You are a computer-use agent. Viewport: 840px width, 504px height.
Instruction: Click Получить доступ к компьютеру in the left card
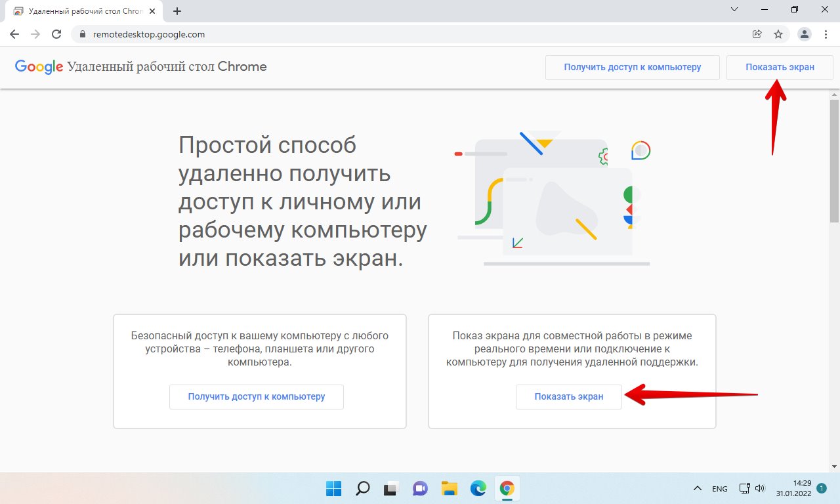[x=257, y=397]
